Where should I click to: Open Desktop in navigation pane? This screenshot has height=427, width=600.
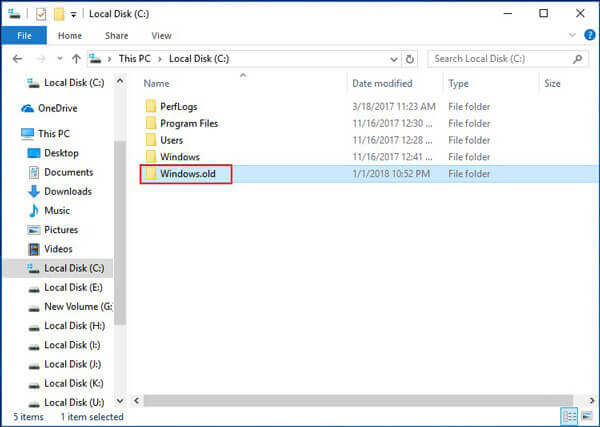[x=61, y=153]
